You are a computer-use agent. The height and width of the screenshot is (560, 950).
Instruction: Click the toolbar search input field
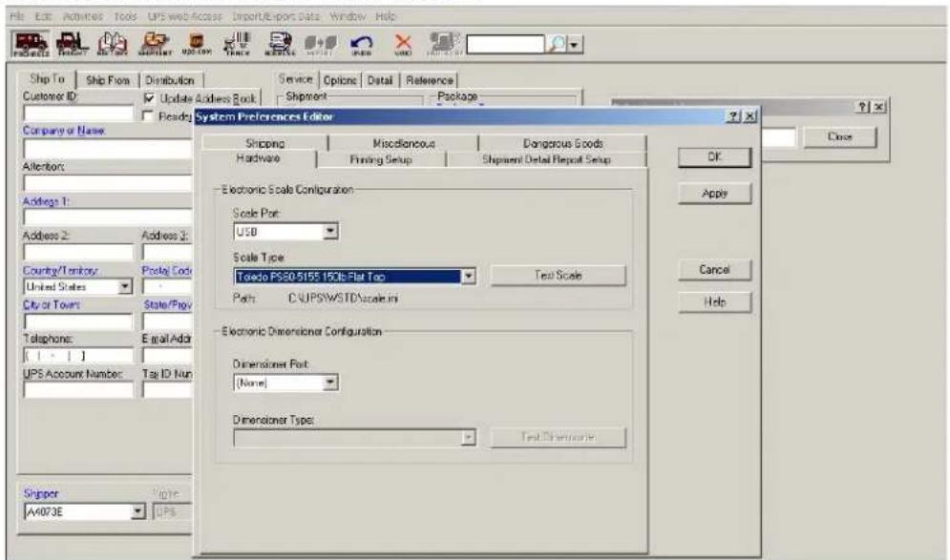coord(506,44)
